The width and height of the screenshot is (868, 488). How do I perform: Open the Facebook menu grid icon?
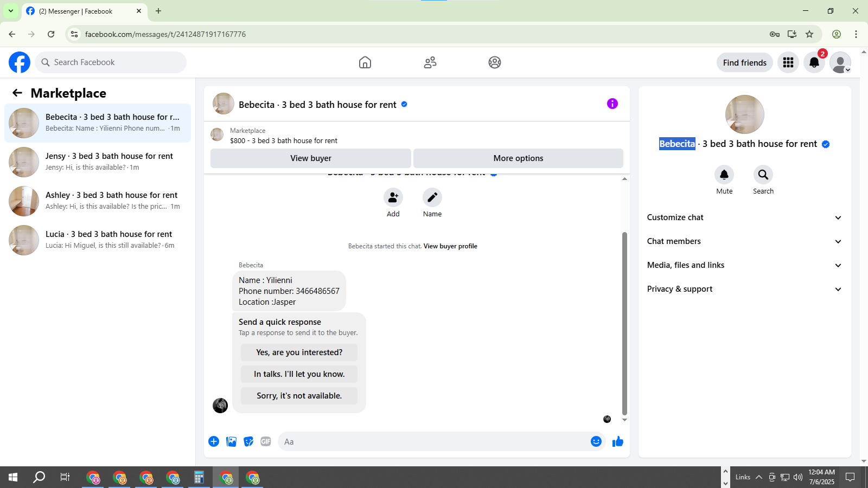(788, 62)
